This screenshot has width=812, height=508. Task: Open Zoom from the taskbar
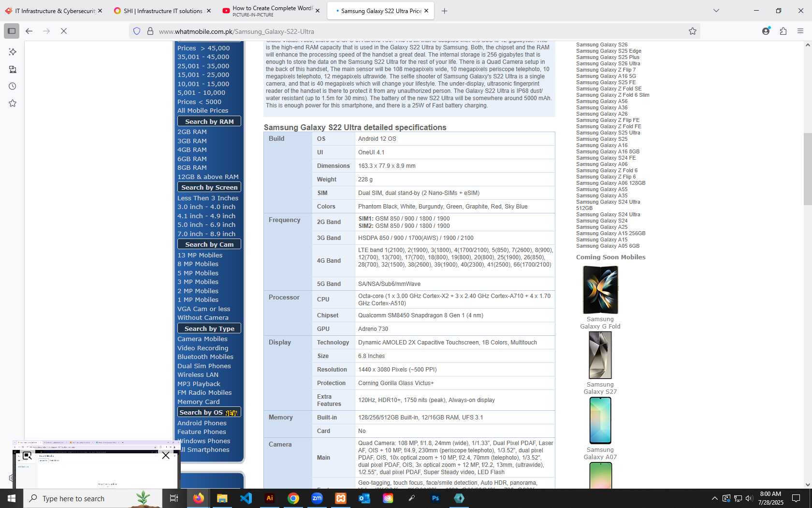[x=317, y=498]
